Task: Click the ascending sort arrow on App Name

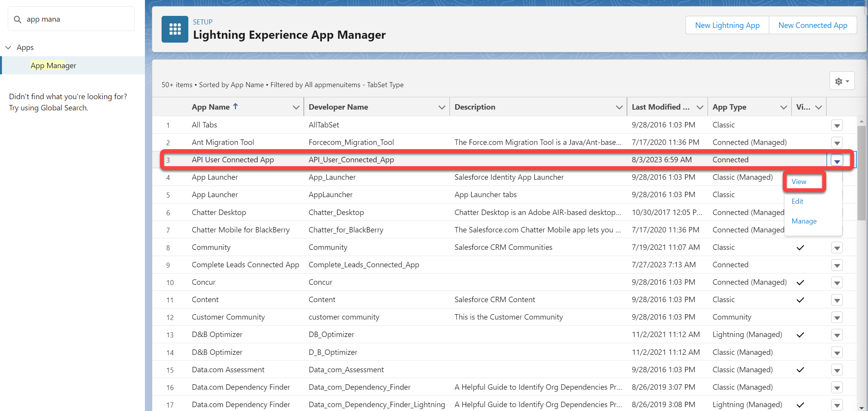Action: (x=236, y=106)
